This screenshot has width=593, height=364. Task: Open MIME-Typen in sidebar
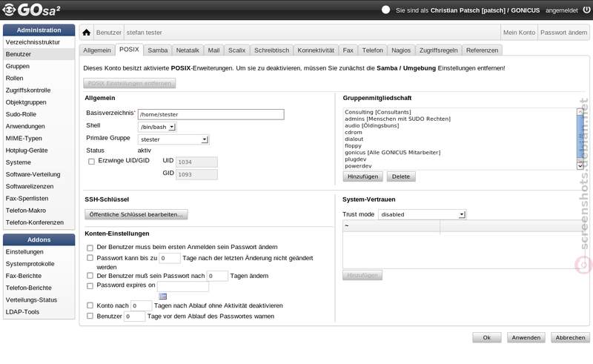click(39, 139)
